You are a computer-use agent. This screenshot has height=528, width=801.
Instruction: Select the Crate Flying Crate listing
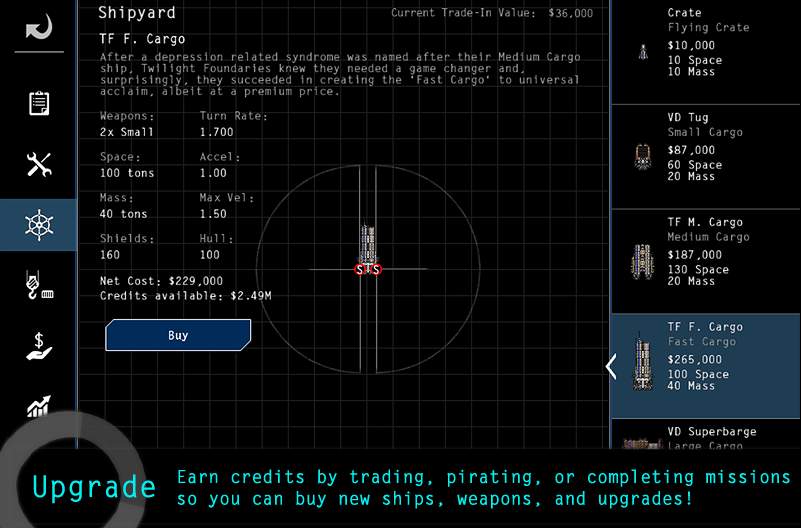[x=720, y=42]
